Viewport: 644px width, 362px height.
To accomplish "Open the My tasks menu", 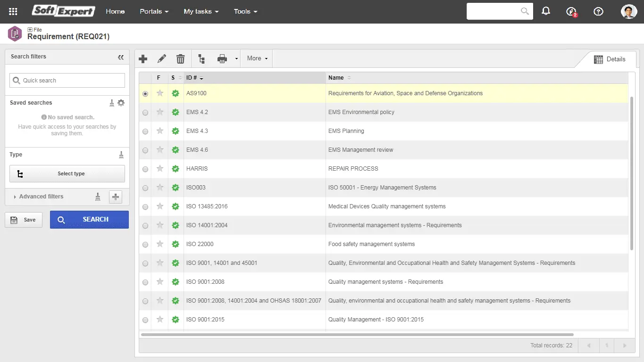I will click(x=201, y=11).
